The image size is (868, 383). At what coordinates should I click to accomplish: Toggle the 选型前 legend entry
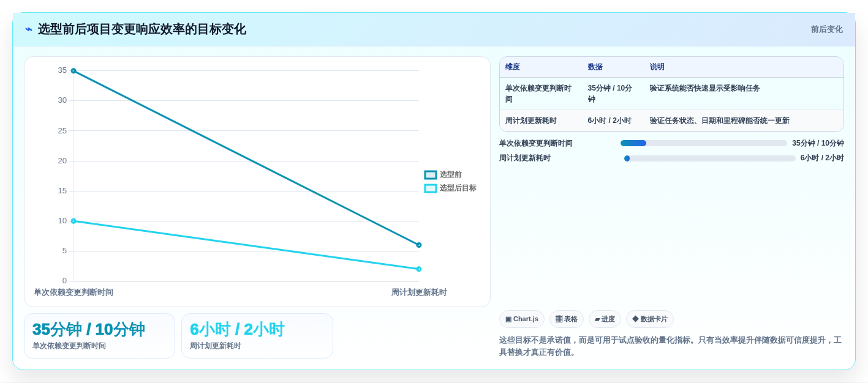[443, 175]
